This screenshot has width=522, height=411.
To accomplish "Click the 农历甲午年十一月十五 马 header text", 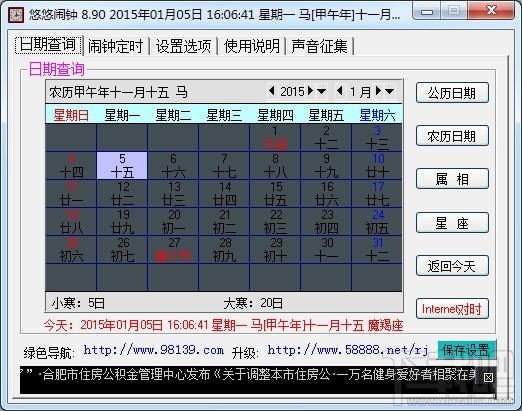I will [x=118, y=92].
